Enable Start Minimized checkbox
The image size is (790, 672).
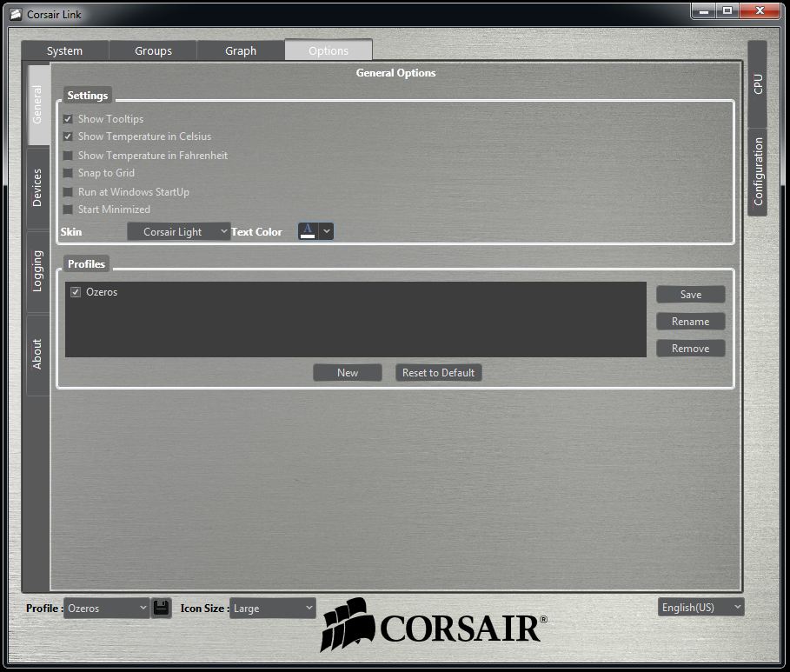pos(68,210)
